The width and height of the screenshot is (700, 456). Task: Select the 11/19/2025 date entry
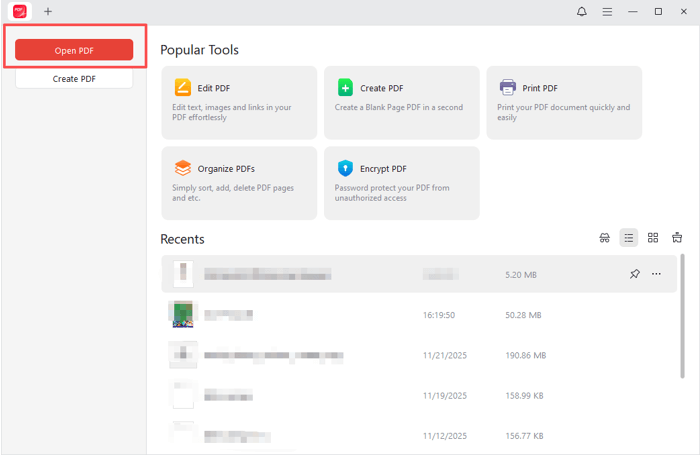point(445,395)
